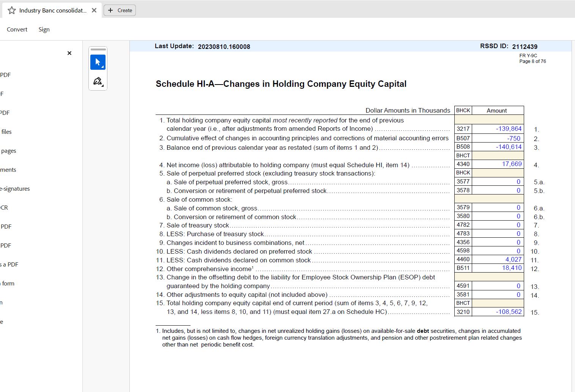This screenshot has width=575, height=392.
Task: Click the Page 8 of 76 label
Action: click(532, 61)
